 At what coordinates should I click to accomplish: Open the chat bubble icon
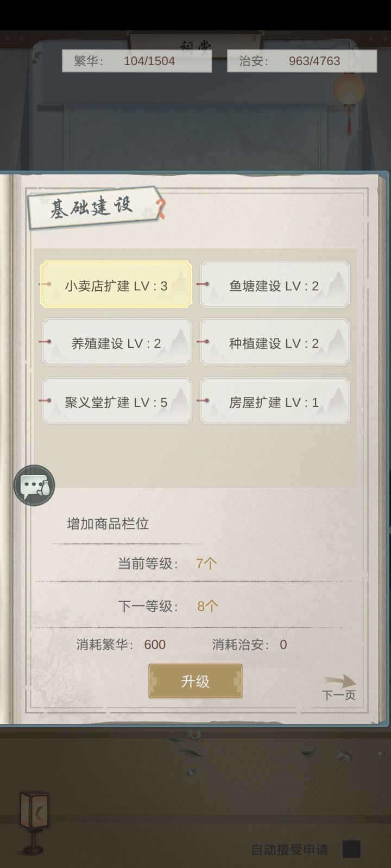pos(34,486)
